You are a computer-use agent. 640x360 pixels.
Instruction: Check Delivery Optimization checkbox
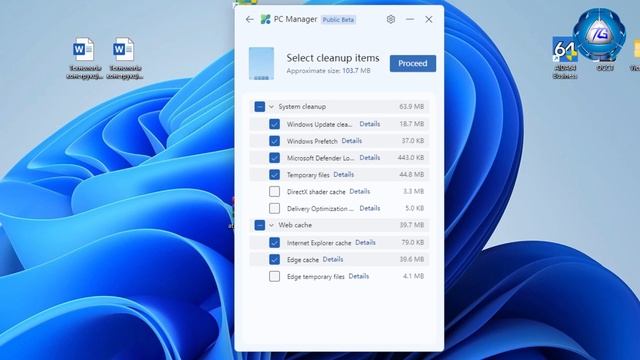(x=274, y=208)
